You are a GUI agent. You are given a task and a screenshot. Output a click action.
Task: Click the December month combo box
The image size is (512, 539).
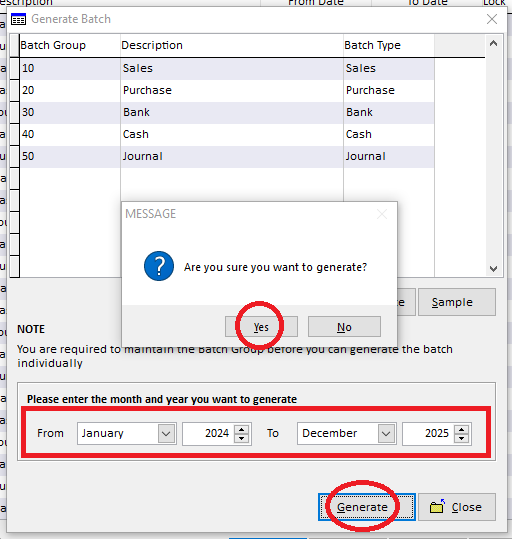tap(347, 433)
